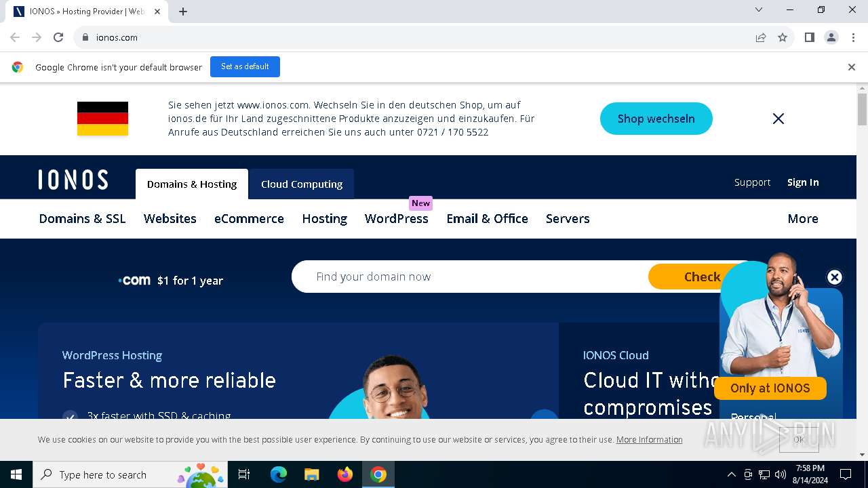The image size is (868, 488).
Task: Launch Firefox from taskbar
Action: [344, 475]
